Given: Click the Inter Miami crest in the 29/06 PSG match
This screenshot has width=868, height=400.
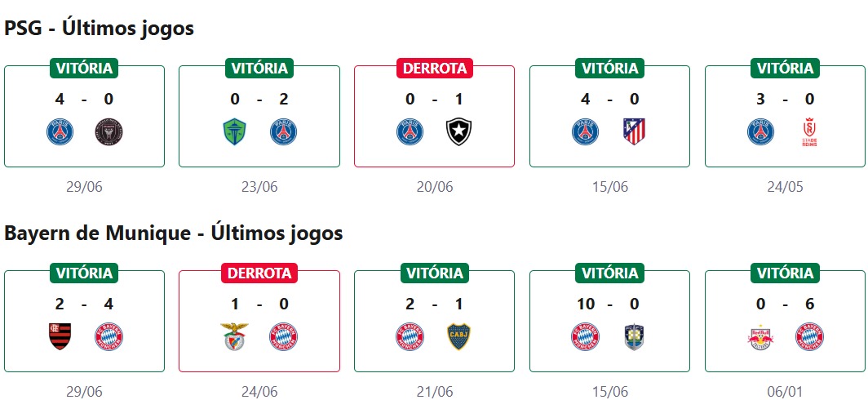Looking at the screenshot, I should 108,131.
